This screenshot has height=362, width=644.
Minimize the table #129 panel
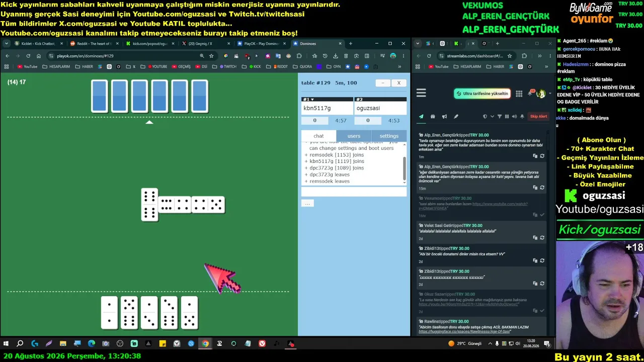click(x=383, y=83)
